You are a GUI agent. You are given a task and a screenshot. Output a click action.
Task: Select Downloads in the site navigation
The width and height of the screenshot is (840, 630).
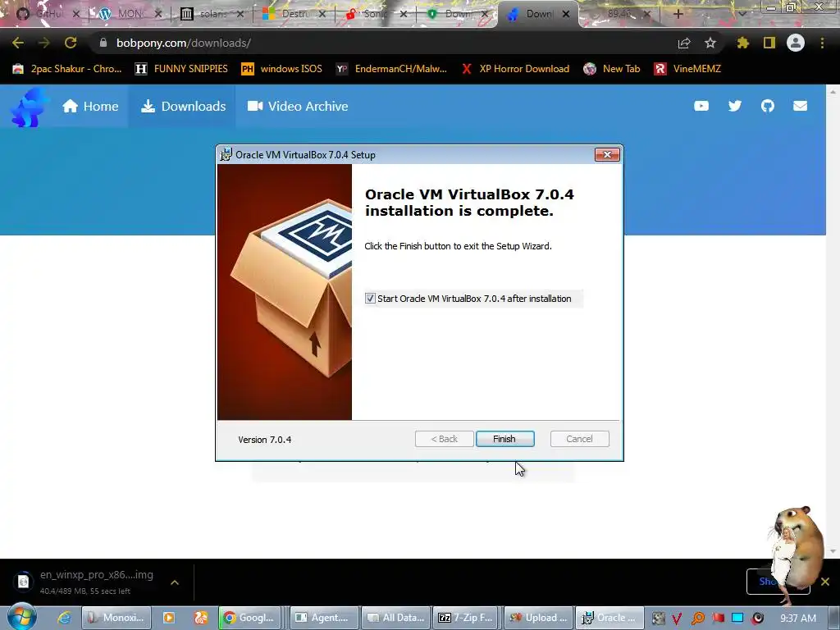click(x=183, y=106)
